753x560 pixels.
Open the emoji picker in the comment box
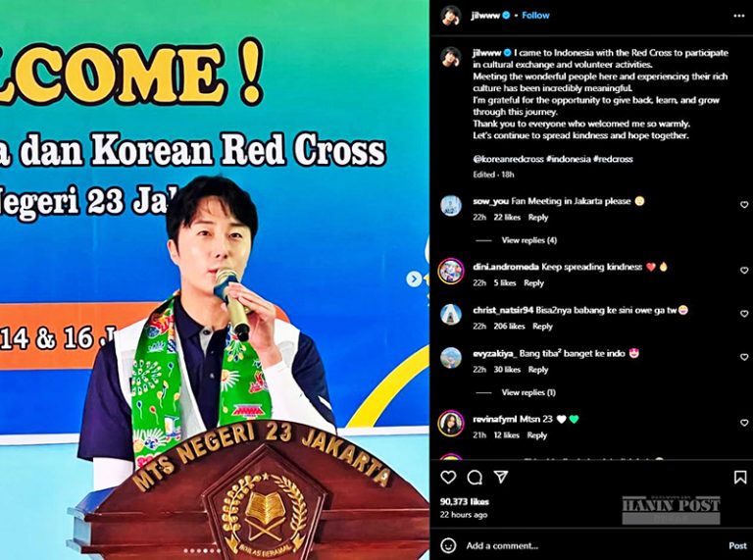pos(448,545)
